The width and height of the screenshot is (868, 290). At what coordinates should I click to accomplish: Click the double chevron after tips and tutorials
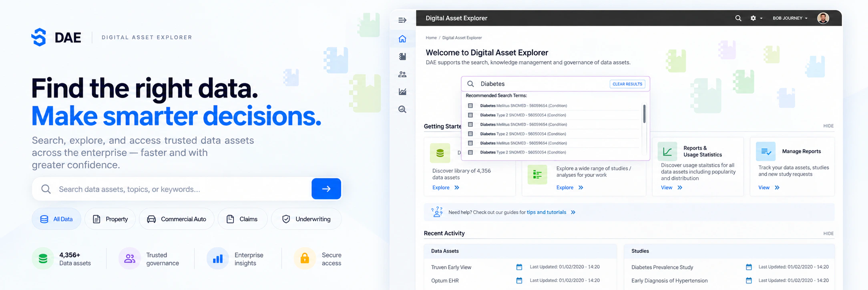[573, 212]
